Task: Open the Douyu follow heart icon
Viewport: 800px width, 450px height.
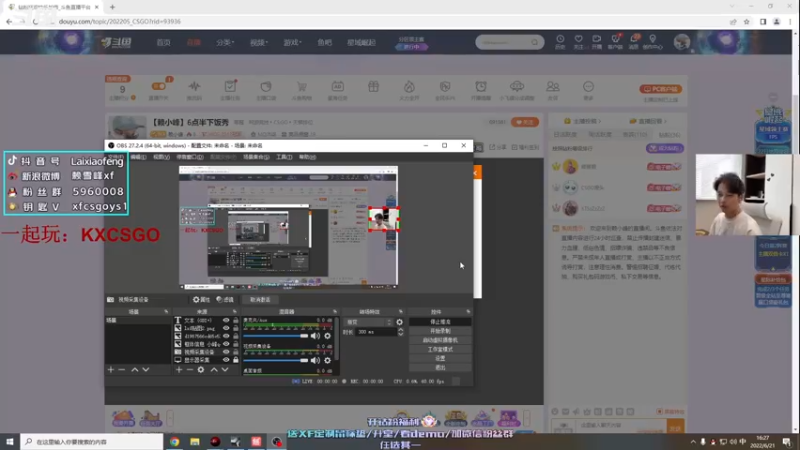Action: [578, 41]
